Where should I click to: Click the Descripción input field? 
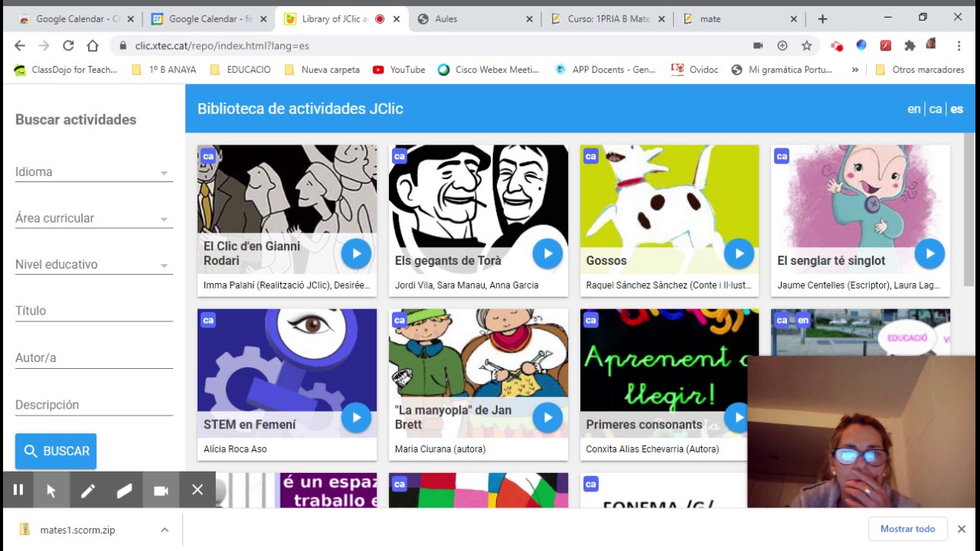[94, 405]
